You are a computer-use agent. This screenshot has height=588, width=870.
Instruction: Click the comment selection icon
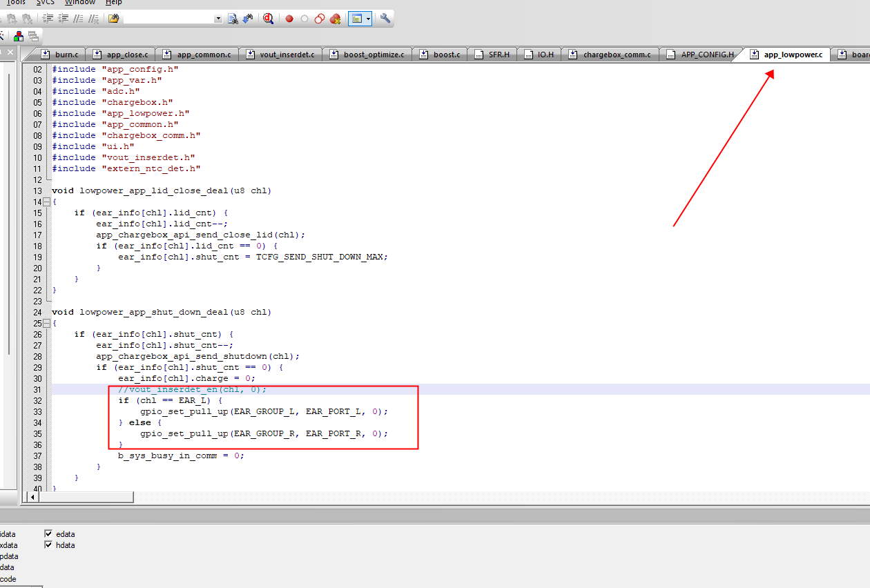pyautogui.click(x=79, y=19)
